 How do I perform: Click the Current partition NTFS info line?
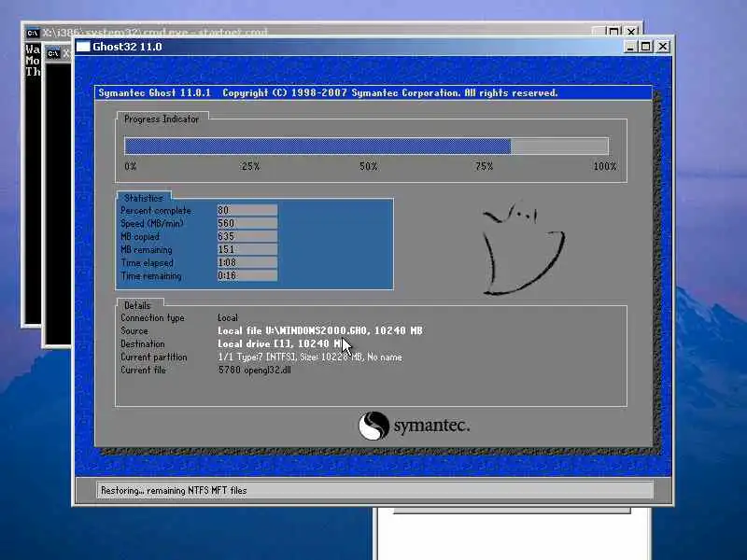(310, 357)
